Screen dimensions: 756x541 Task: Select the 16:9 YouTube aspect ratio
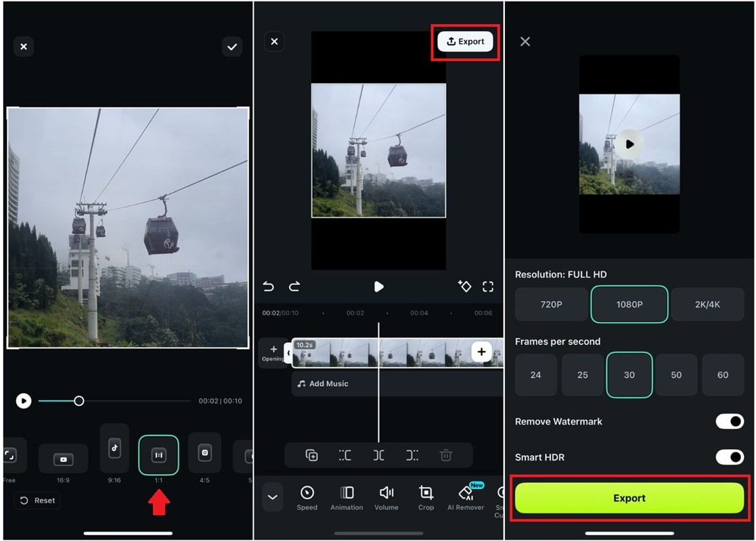coord(63,459)
